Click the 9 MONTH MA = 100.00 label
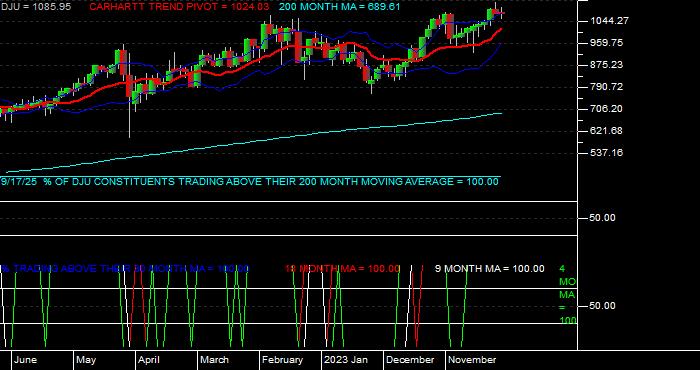This screenshot has width=700, height=370. [490, 269]
